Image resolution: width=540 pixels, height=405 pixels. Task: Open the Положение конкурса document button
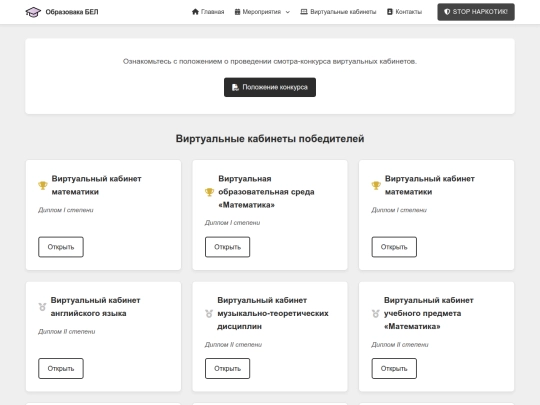click(x=270, y=87)
